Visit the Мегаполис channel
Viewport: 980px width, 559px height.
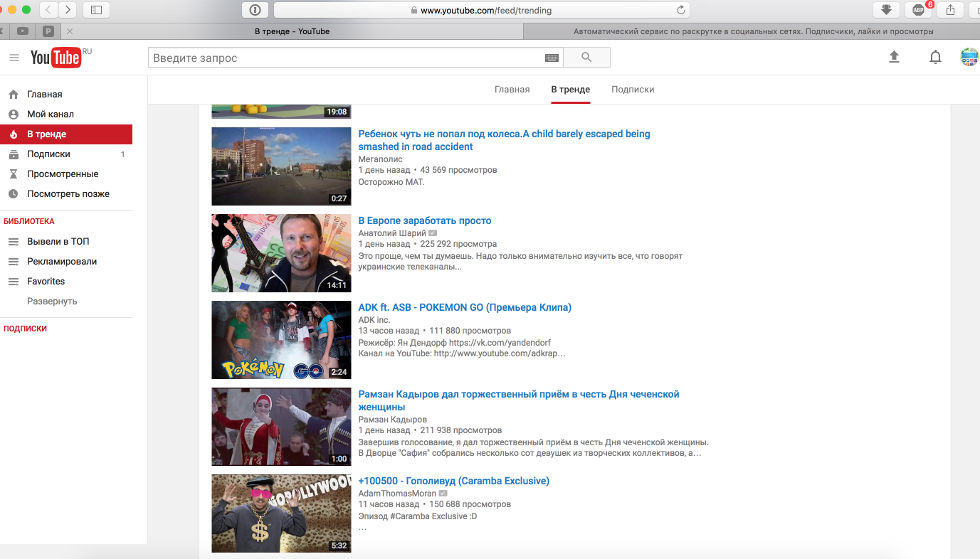(380, 159)
